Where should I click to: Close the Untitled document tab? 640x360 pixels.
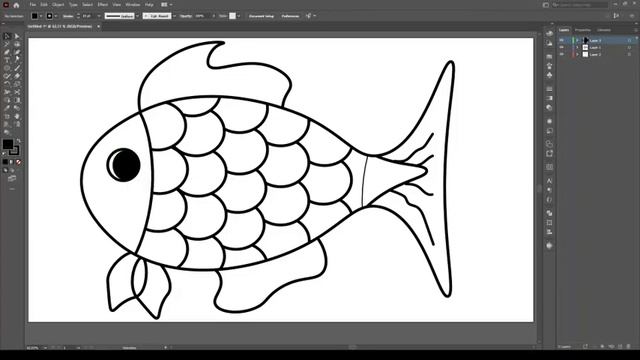pyautogui.click(x=98, y=26)
